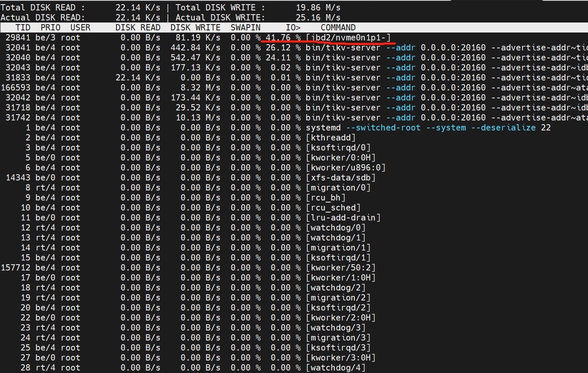The height and width of the screenshot is (373, 588).
Task: Click the [migration/0] process
Action: click(x=338, y=188)
